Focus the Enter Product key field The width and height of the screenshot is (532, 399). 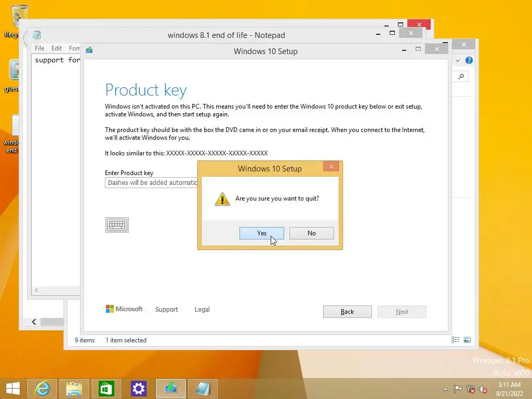(x=151, y=182)
